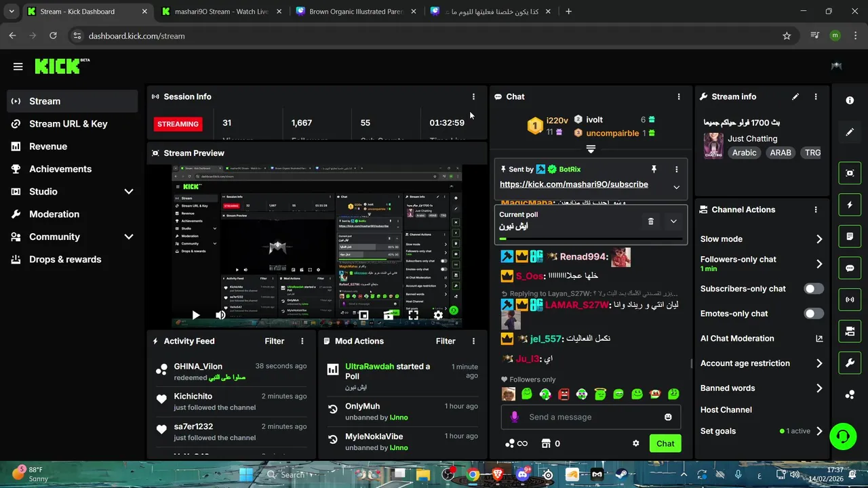868x488 pixels.
Task: Open emoji picker in message box
Action: 668,417
